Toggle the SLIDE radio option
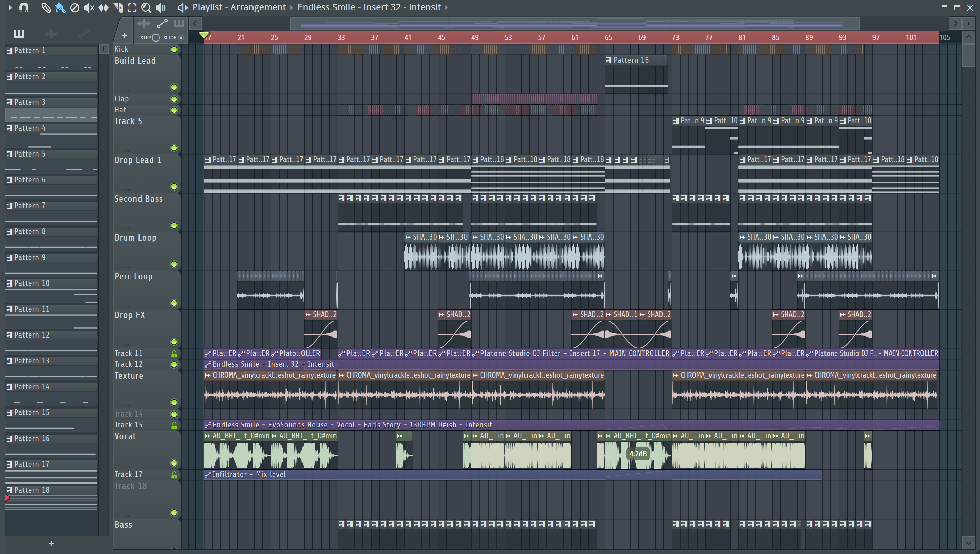 181,38
